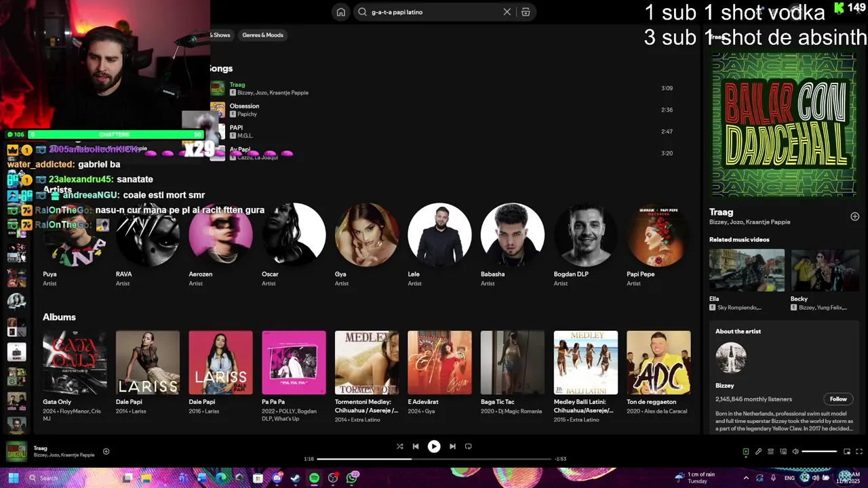
Task: Follow the artist Bizzey
Action: (838, 399)
